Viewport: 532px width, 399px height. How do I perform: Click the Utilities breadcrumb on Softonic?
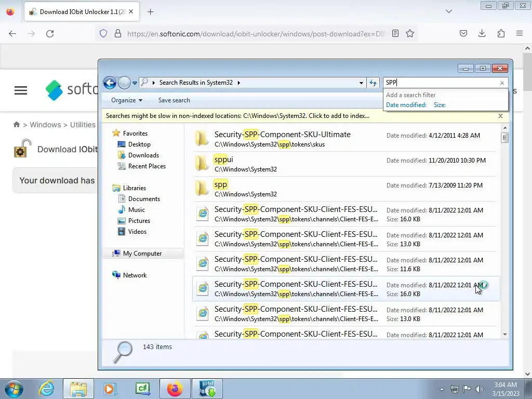tap(83, 125)
